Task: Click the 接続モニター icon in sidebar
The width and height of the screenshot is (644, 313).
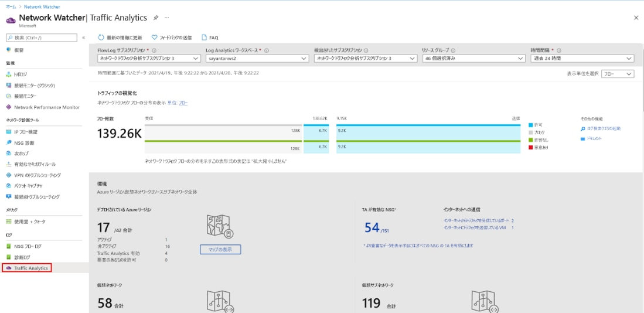Action: [9, 96]
